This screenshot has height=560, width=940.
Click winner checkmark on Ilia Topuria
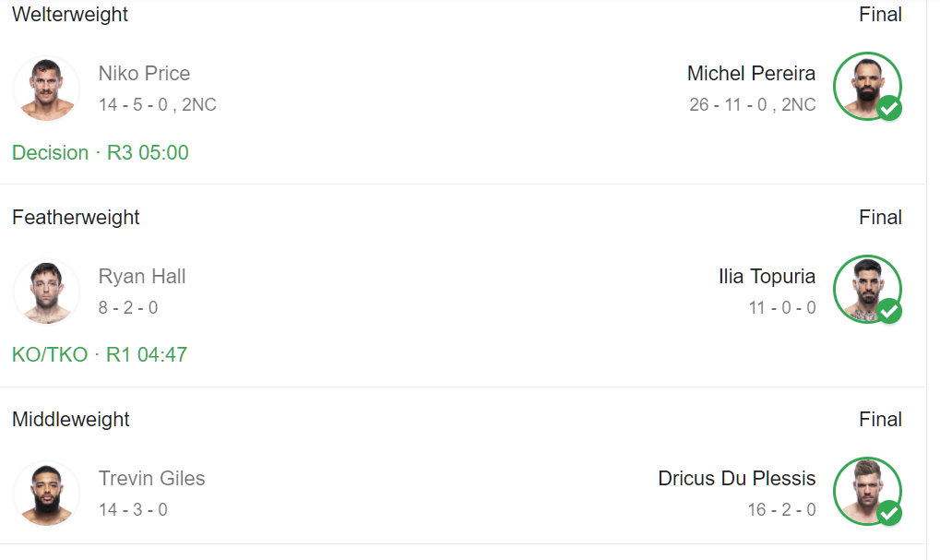point(889,312)
